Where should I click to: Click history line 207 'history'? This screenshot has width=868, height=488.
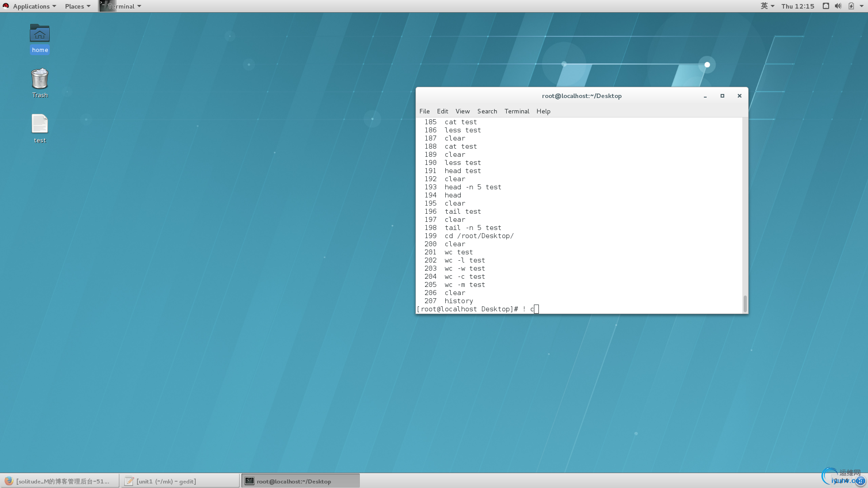coord(458,301)
